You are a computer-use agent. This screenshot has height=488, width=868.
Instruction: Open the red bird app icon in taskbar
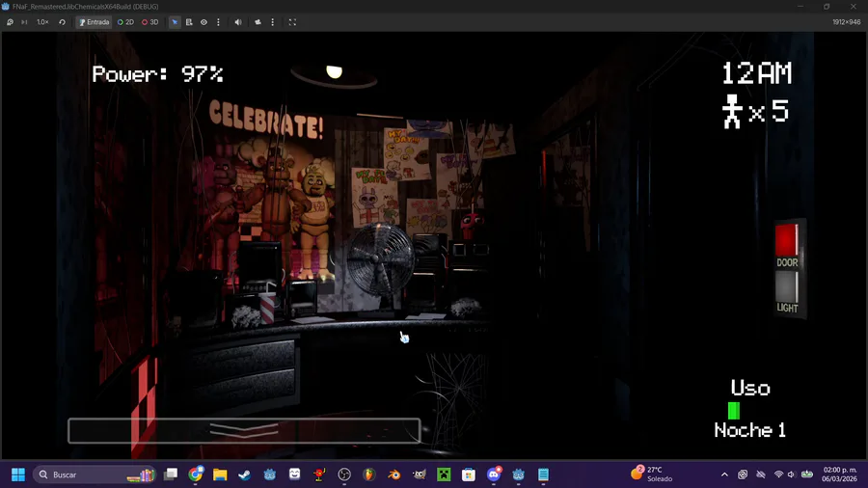coord(319,474)
